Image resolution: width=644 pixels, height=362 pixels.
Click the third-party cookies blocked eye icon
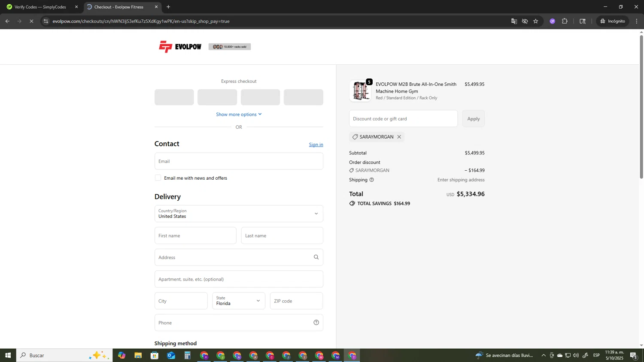(x=525, y=21)
